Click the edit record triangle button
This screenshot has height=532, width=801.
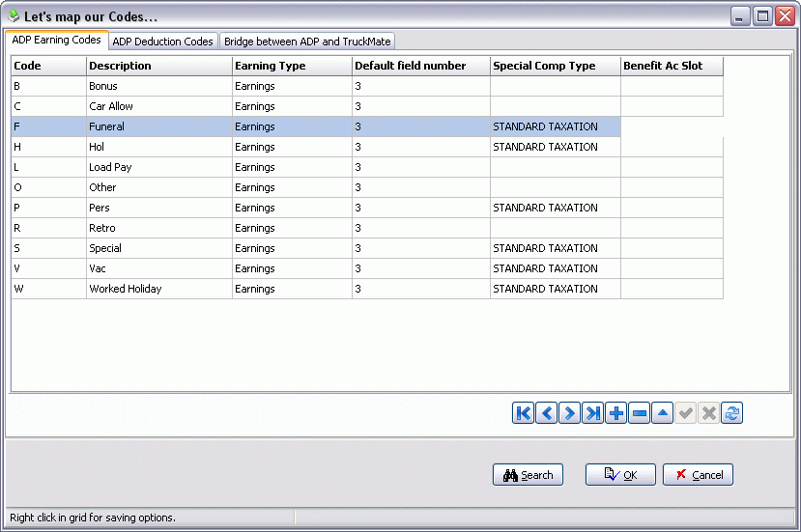click(663, 413)
